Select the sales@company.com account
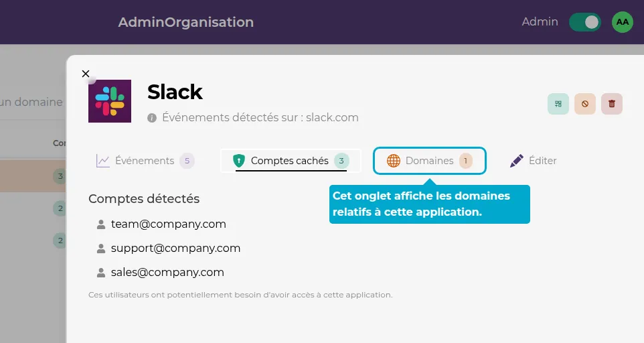This screenshot has height=343, width=644. click(x=167, y=273)
